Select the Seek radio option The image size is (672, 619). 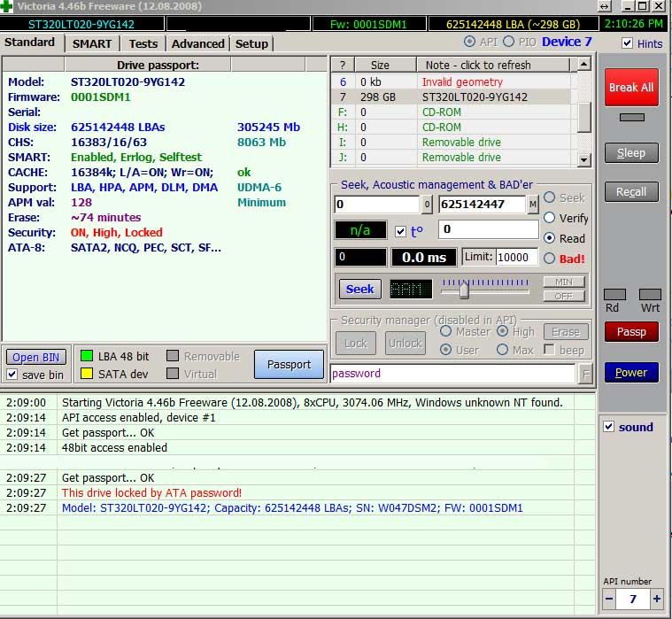point(550,197)
